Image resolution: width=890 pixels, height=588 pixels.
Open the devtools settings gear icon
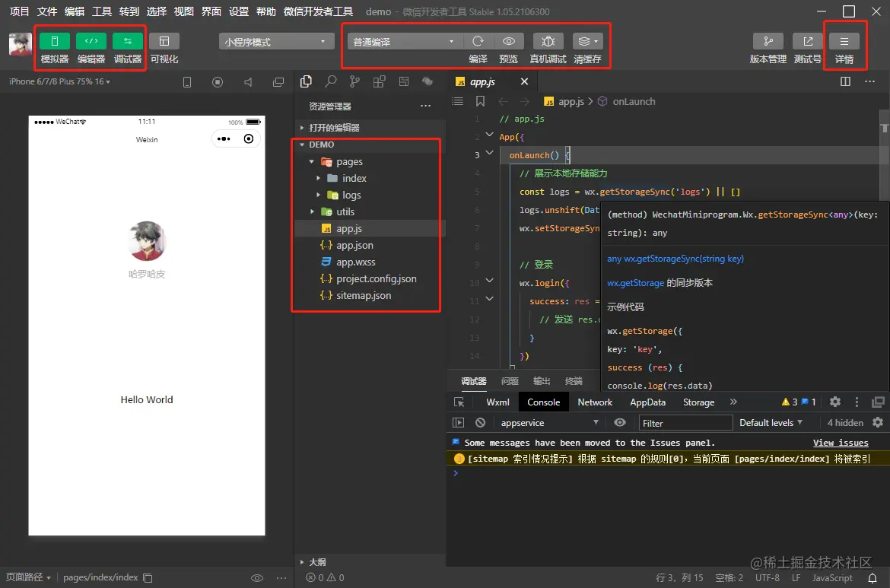[835, 402]
